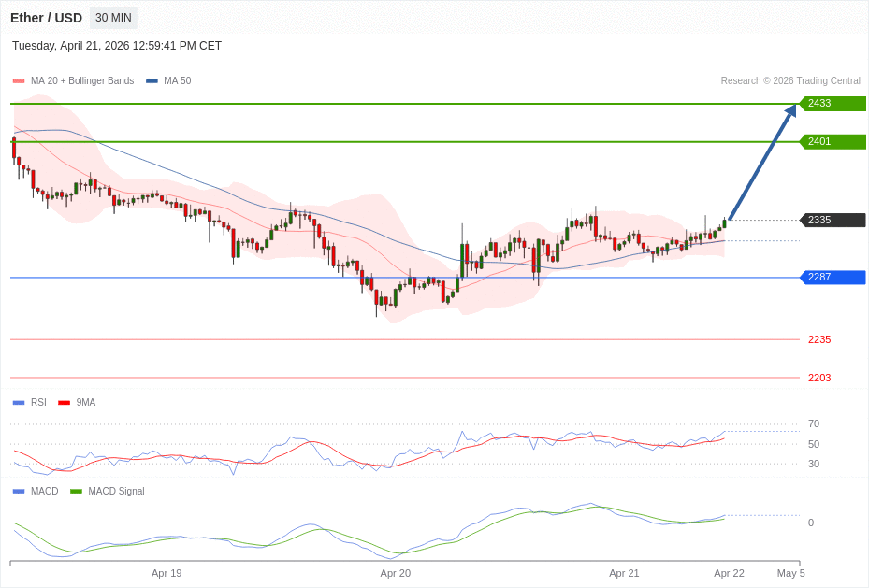The height and width of the screenshot is (588, 869).
Task: Click the 2235 red support level label
Action: click(x=819, y=340)
